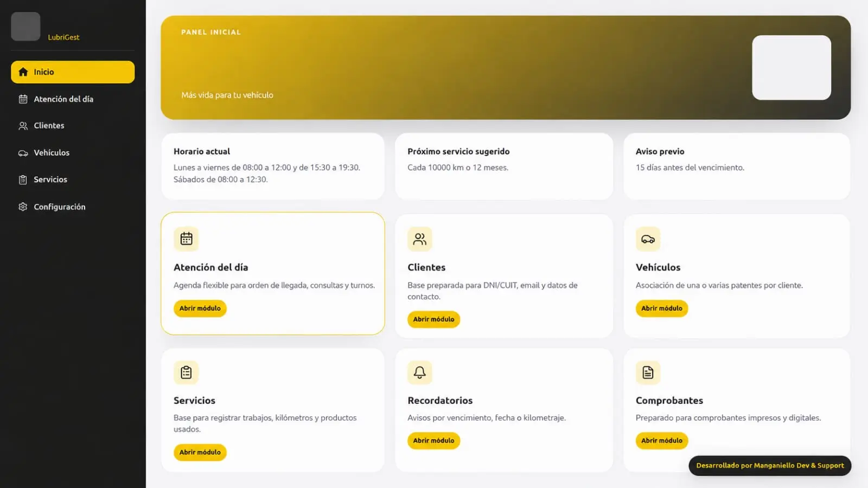The width and height of the screenshot is (868, 488).
Task: Open the Recordatorios module button
Action: click(x=433, y=440)
